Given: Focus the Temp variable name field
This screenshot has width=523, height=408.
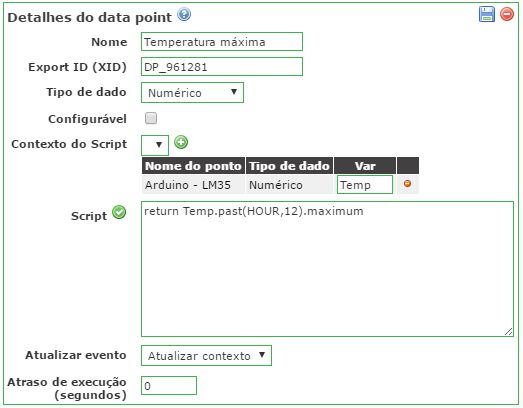Looking at the screenshot, I should (x=365, y=184).
